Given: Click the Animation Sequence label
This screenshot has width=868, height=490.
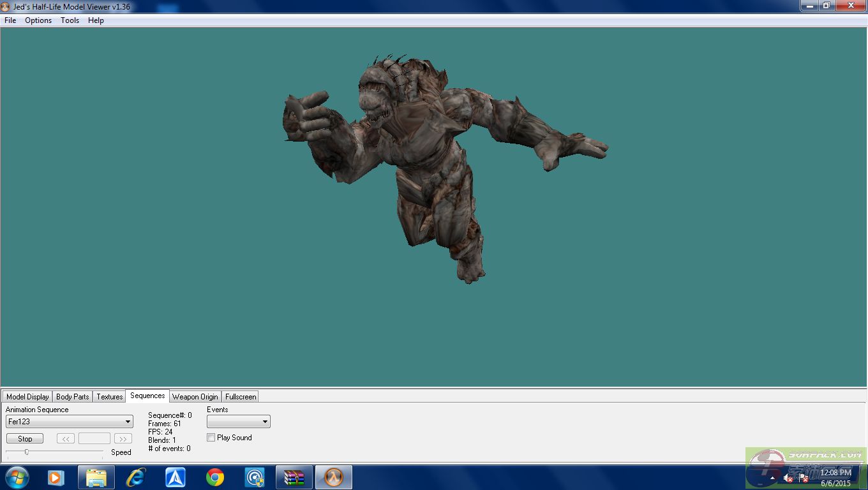Looking at the screenshot, I should click(37, 410).
